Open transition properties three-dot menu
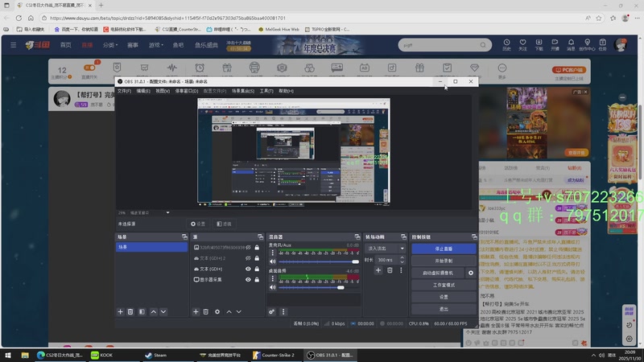This screenshot has width=644, height=362. coord(401,270)
